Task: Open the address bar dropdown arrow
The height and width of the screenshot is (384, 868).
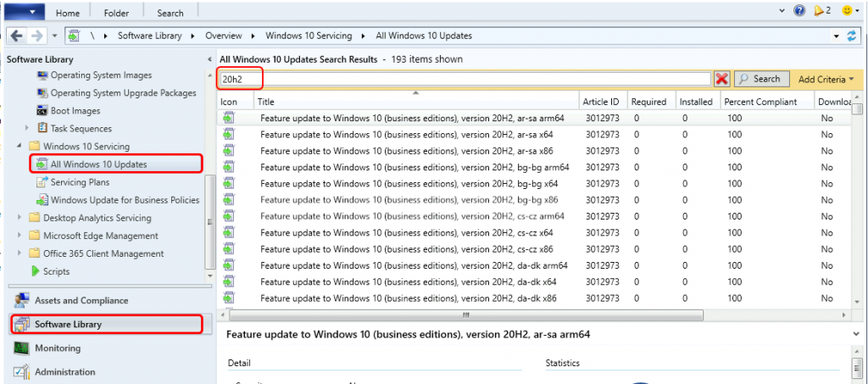Action: click(836, 36)
